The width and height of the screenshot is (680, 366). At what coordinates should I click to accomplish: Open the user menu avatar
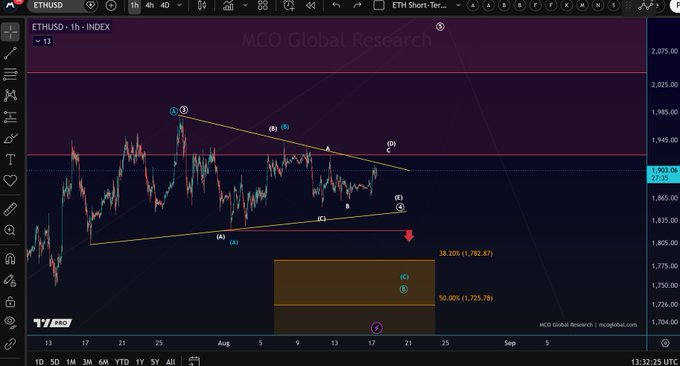tap(10, 5)
